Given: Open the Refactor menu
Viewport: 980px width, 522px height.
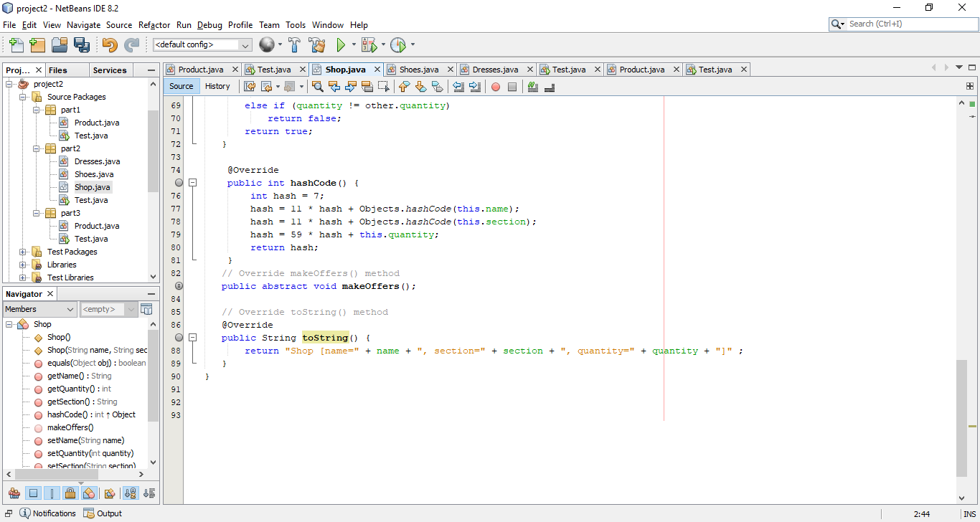Looking at the screenshot, I should click(154, 24).
